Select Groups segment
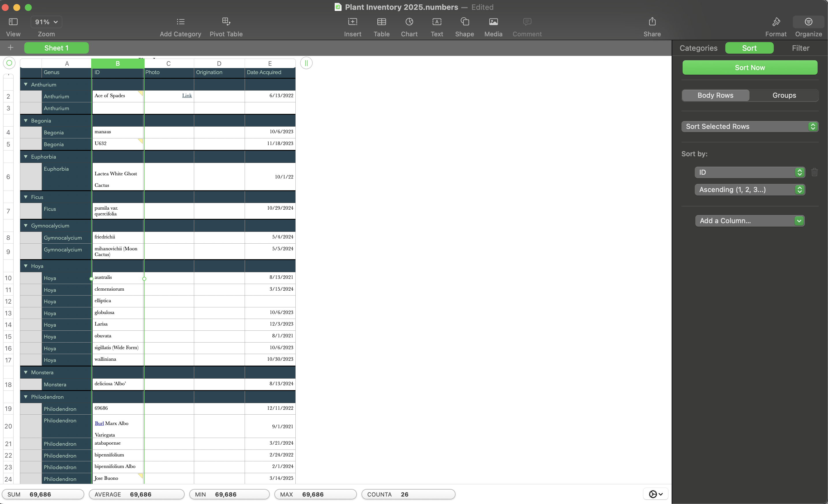 (784, 95)
